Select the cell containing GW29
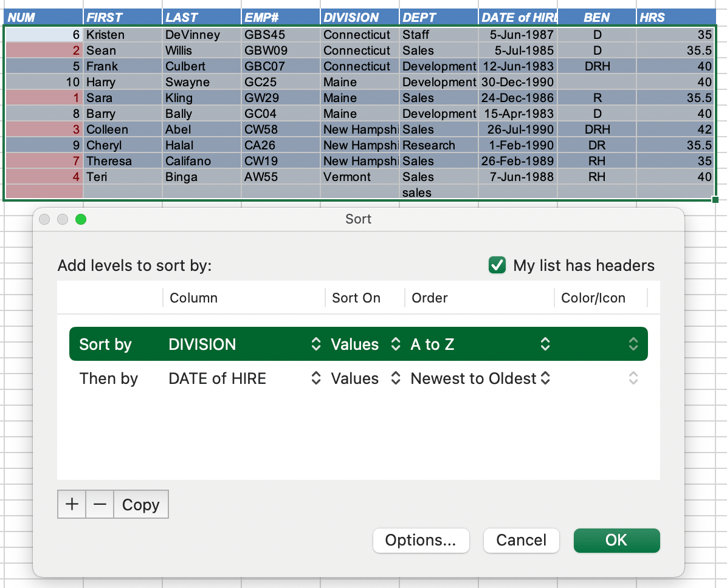Screen dimensions: 727x588 point(280,98)
